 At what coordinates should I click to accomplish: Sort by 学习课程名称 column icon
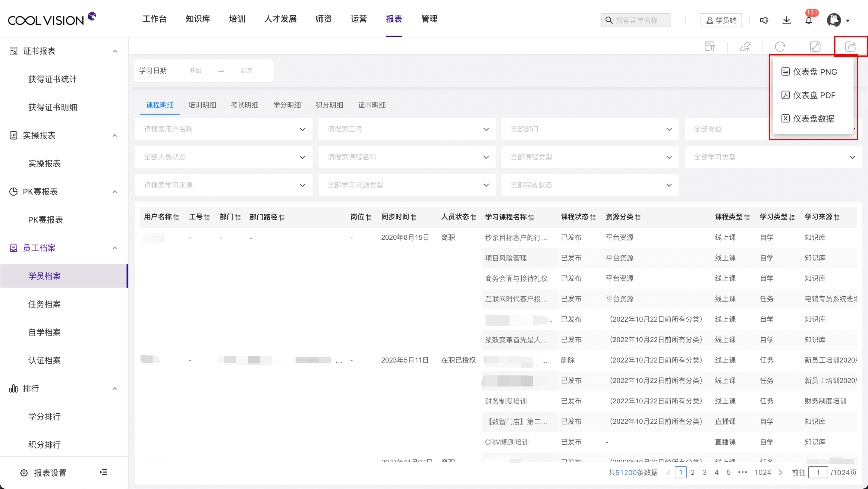[531, 217]
